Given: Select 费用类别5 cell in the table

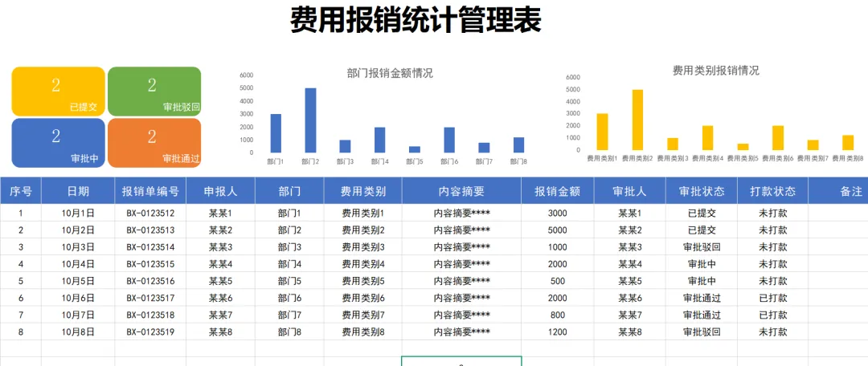Looking at the screenshot, I should coord(363,281).
